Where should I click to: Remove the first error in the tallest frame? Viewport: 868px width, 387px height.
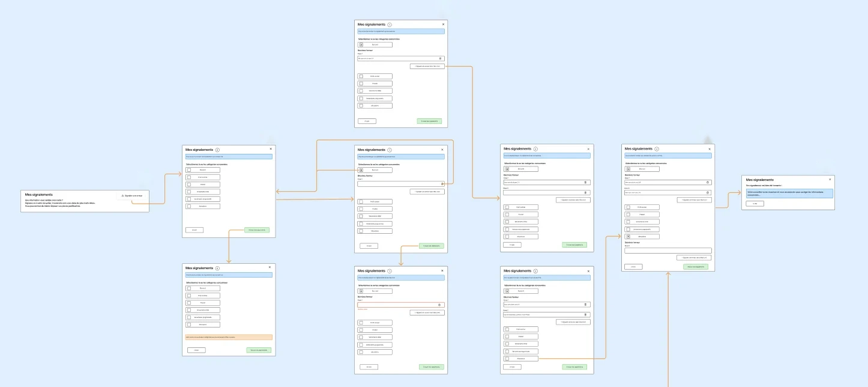(x=708, y=182)
